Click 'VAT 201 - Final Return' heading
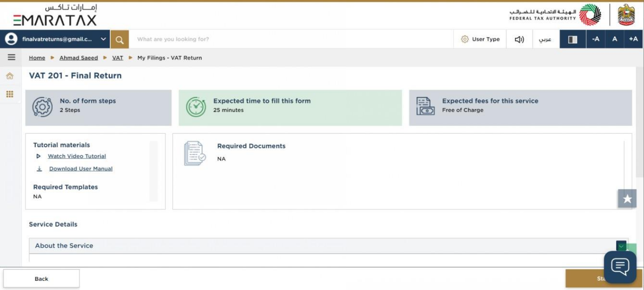Image resolution: width=644 pixels, height=290 pixels. 76,76
